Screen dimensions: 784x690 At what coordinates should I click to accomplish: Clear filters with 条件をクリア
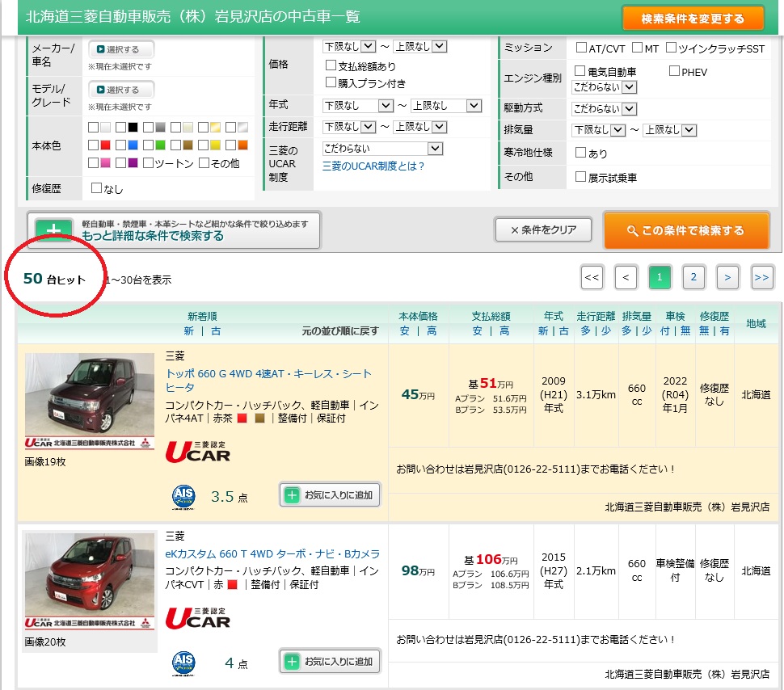(x=543, y=230)
